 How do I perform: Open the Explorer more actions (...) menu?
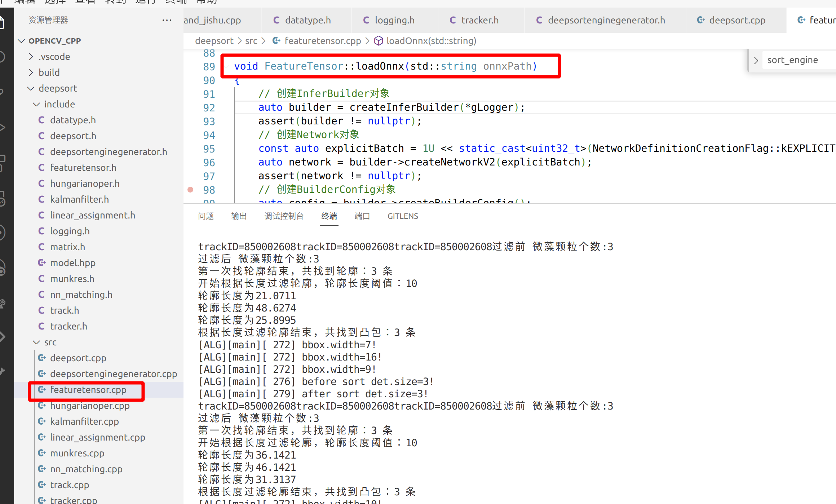(x=167, y=20)
